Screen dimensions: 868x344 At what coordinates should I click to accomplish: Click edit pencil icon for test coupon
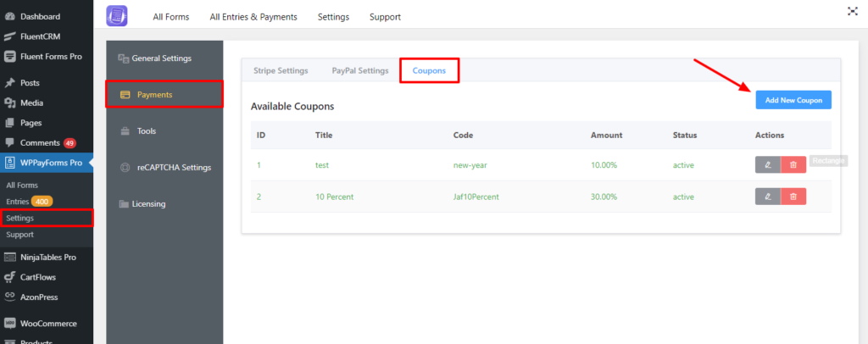coord(767,164)
